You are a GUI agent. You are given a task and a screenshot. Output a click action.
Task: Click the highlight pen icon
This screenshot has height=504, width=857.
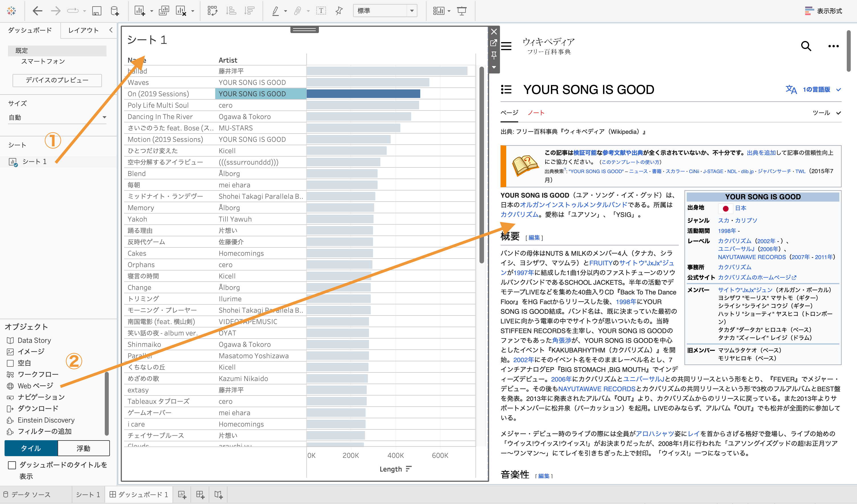276,11
